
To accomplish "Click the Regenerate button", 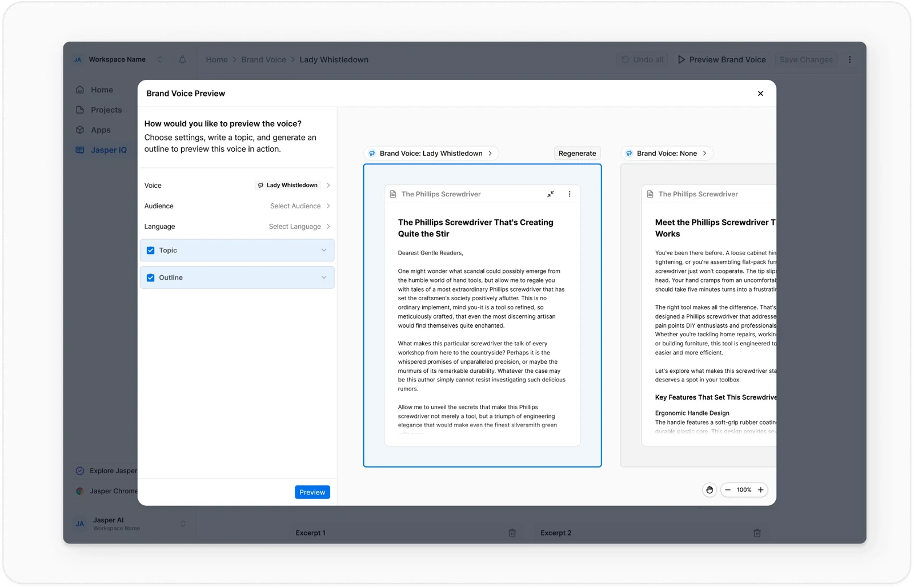I will [577, 154].
